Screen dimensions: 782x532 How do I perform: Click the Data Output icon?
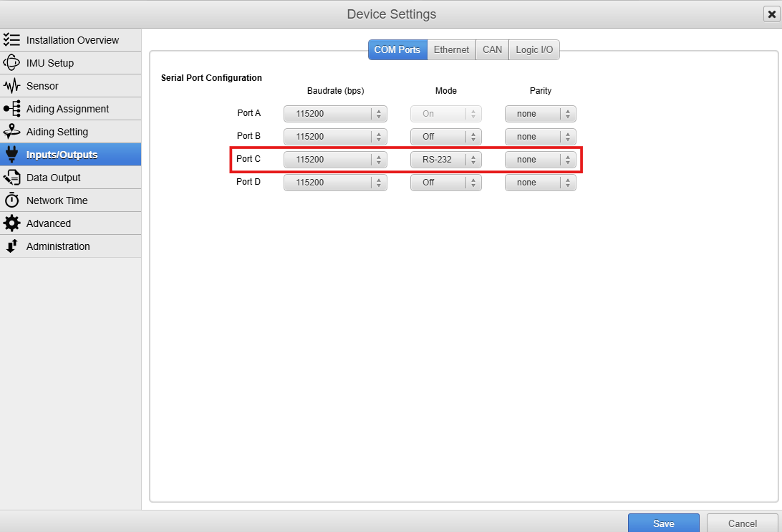coord(11,178)
